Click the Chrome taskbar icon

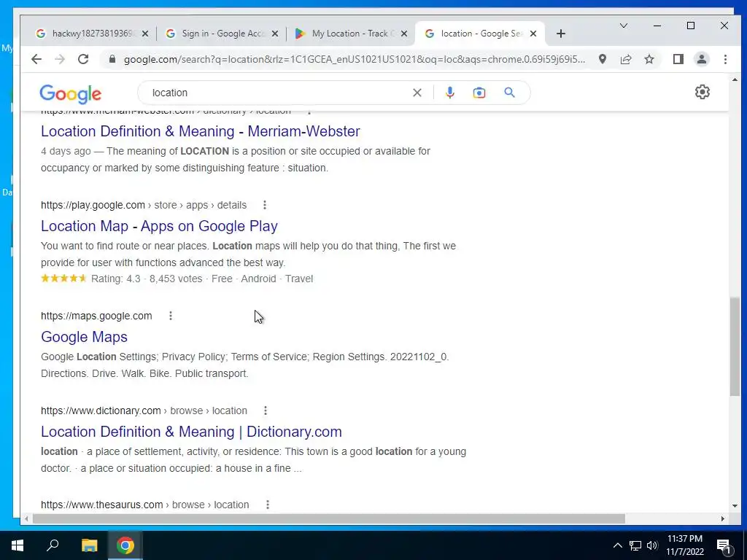[x=125, y=545]
